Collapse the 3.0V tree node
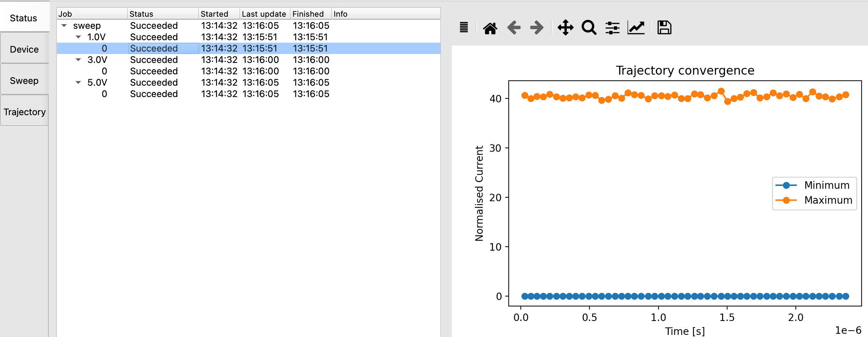The height and width of the screenshot is (337, 868). tap(79, 60)
